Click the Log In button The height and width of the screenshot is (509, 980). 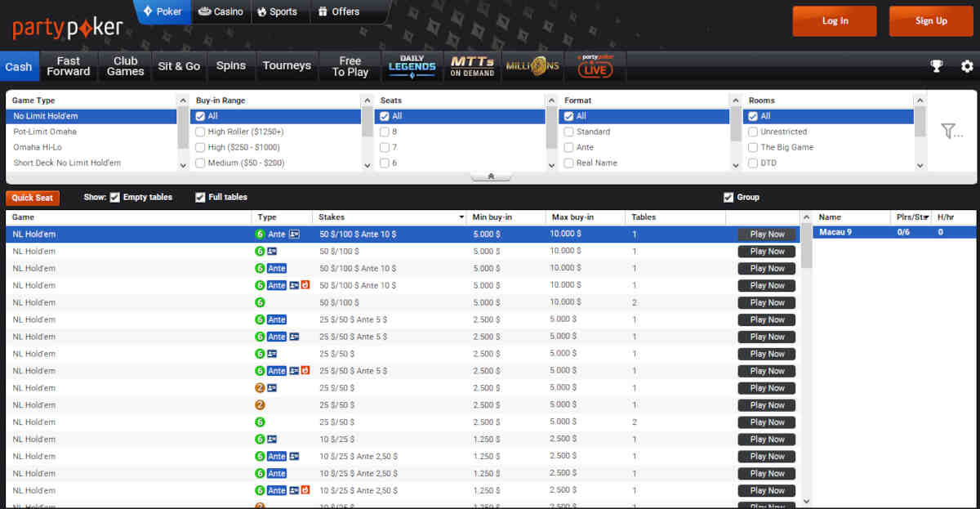click(835, 21)
